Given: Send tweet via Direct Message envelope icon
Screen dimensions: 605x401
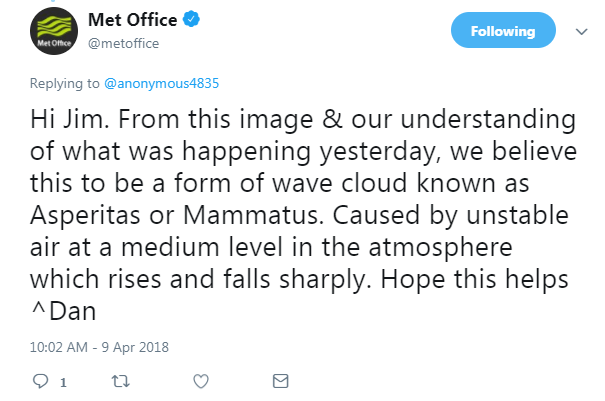Looking at the screenshot, I should click(281, 381).
